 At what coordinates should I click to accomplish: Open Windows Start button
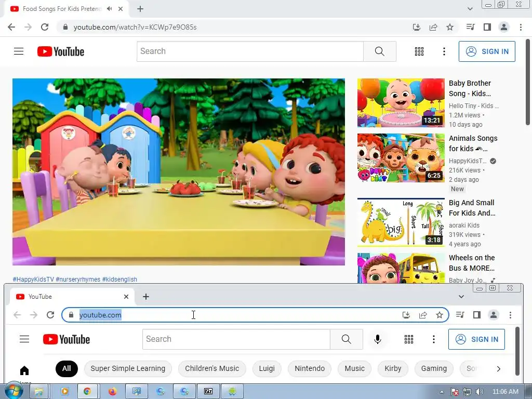click(14, 391)
